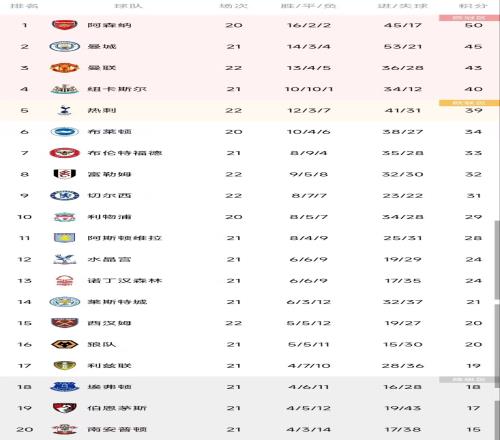Click the orange Europa League zone badge
The width and height of the screenshot is (500, 440).
[469, 103]
